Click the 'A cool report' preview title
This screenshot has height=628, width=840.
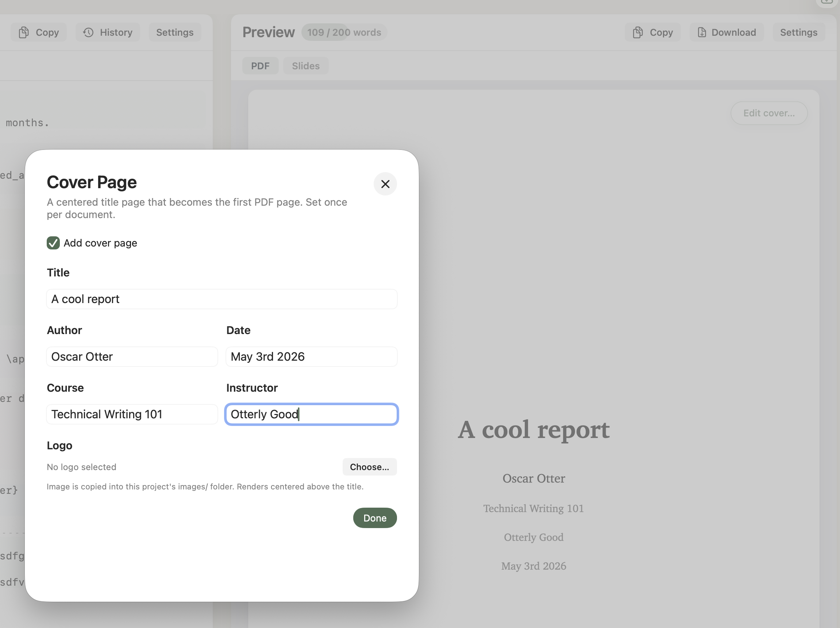533,430
